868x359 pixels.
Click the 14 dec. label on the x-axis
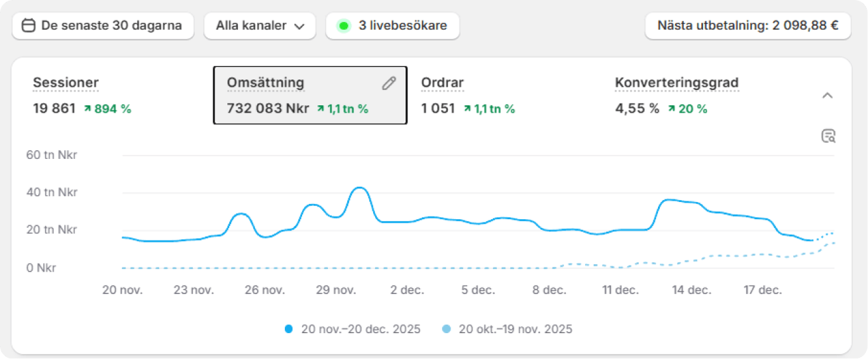(691, 290)
